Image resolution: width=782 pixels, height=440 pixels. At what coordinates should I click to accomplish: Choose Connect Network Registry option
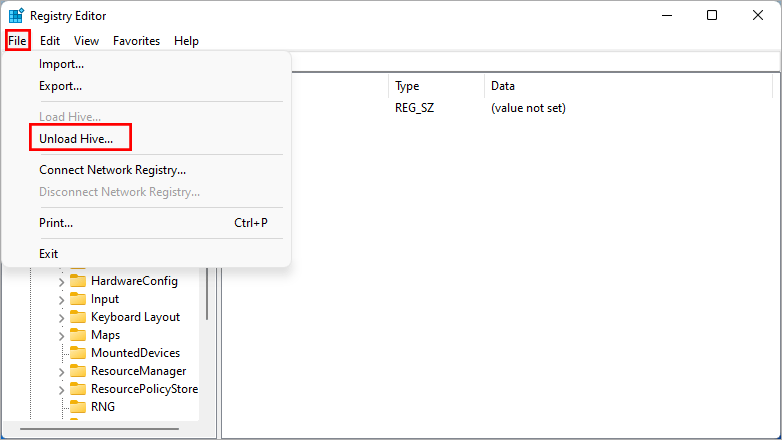pyautogui.click(x=112, y=170)
